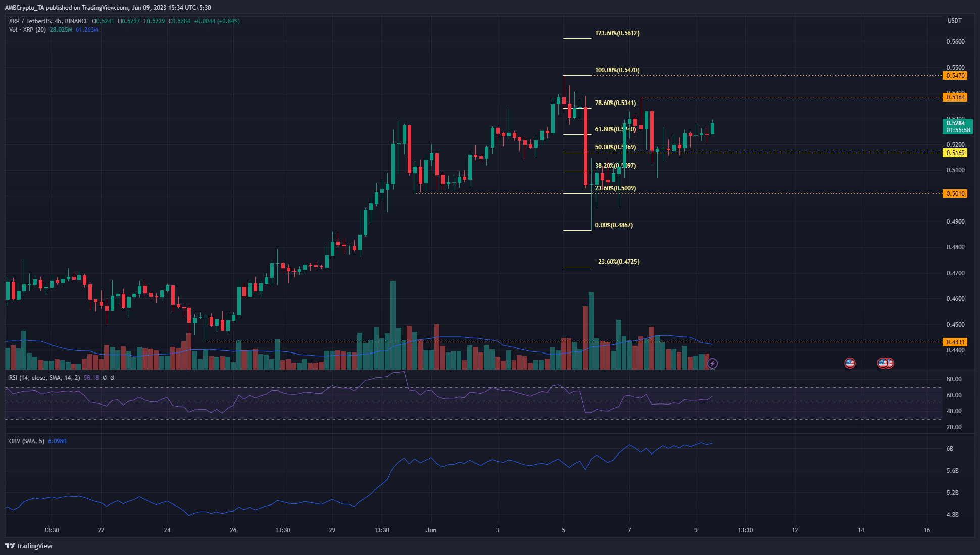Open the lone US flag economic event marker
Screen dimensions: 980x555
pyautogui.click(x=850, y=363)
